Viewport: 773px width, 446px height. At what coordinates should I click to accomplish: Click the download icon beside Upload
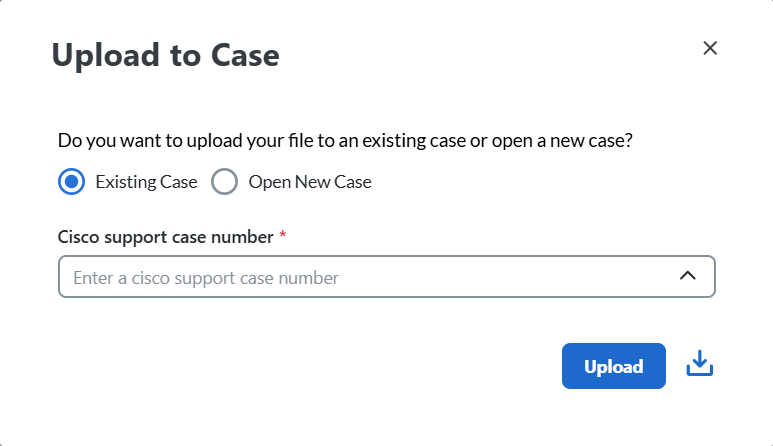tap(700, 365)
